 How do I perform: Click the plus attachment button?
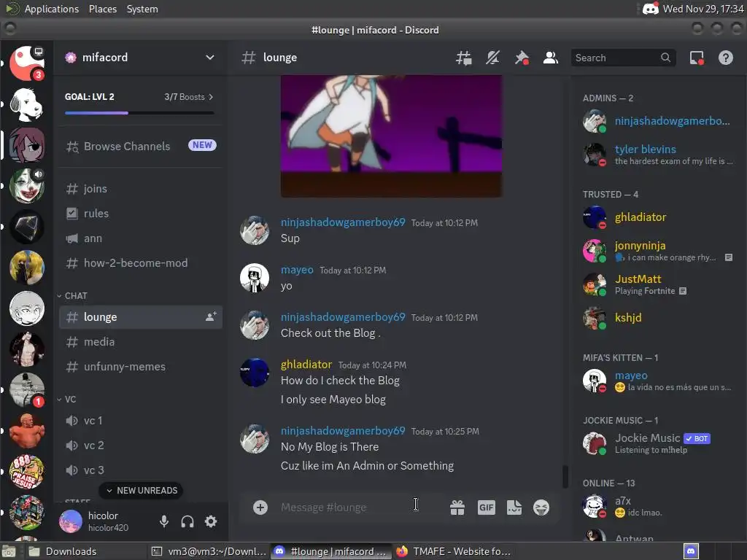click(x=260, y=507)
